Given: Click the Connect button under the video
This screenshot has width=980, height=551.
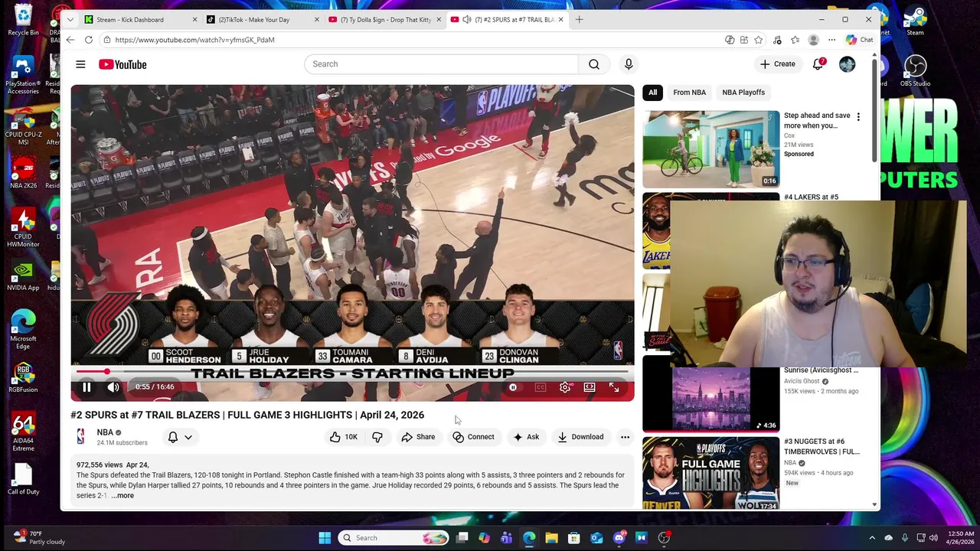Looking at the screenshot, I should click(x=473, y=437).
